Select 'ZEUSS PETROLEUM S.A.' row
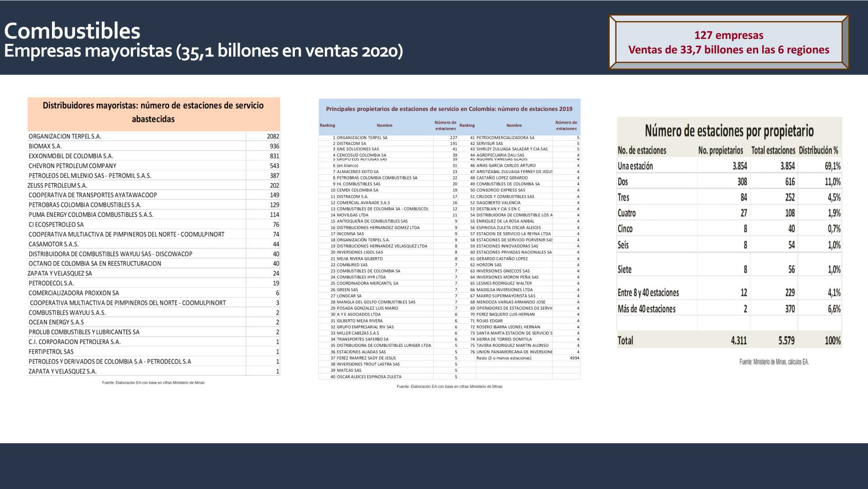This screenshot has width=868, height=489. coord(154,186)
